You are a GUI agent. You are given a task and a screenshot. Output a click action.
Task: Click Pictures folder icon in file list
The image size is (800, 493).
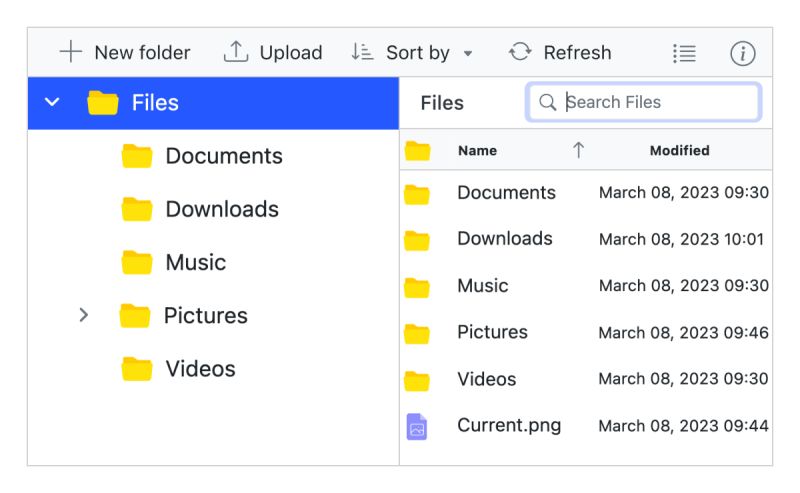click(x=417, y=334)
